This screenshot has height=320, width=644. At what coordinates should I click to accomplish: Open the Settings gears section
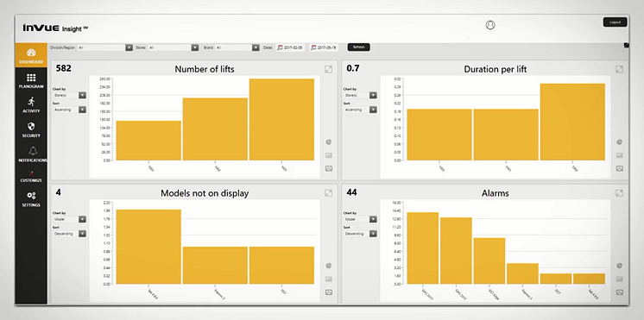(31, 199)
